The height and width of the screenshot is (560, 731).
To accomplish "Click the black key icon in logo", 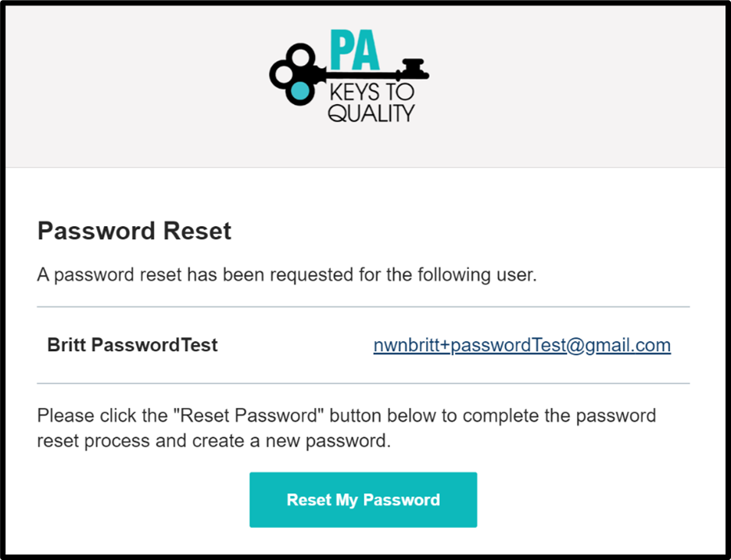I will pyautogui.click(x=349, y=74).
